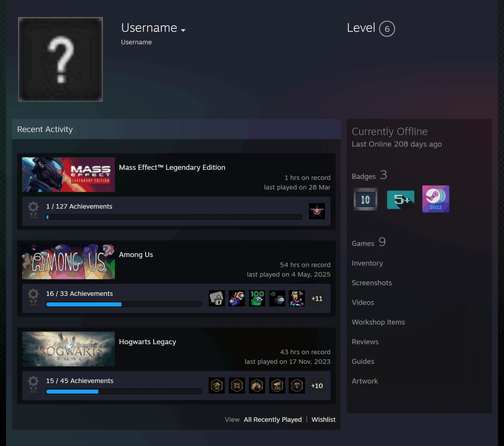
Task: Open the Artwork link
Action: pos(365,381)
